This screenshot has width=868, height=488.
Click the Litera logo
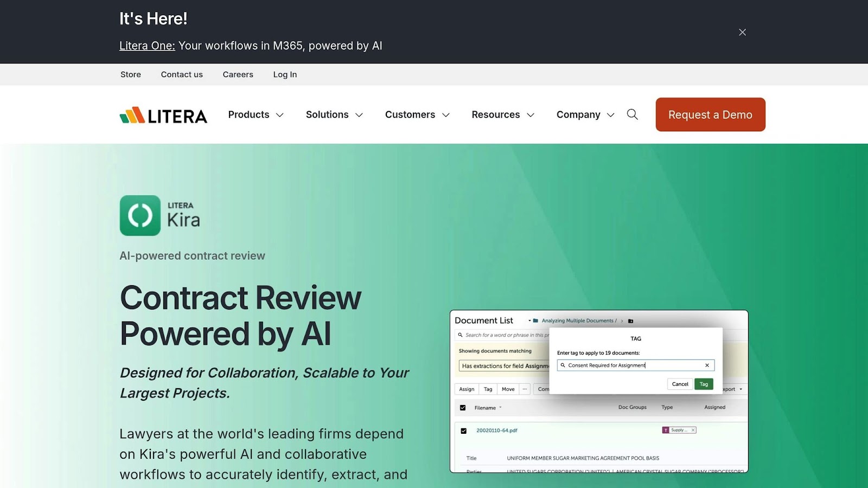pos(163,115)
